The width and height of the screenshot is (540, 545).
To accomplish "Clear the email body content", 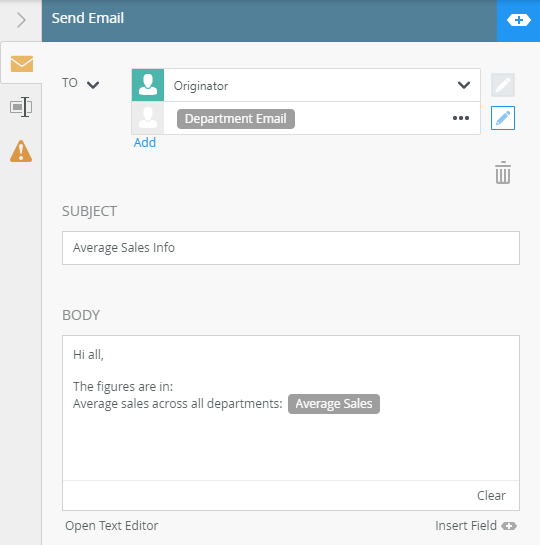I will pos(491,496).
